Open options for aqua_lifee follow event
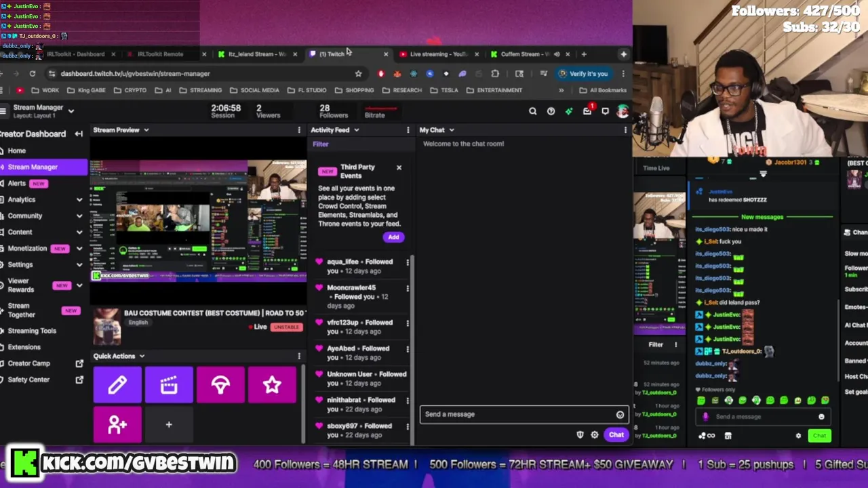 tap(408, 262)
